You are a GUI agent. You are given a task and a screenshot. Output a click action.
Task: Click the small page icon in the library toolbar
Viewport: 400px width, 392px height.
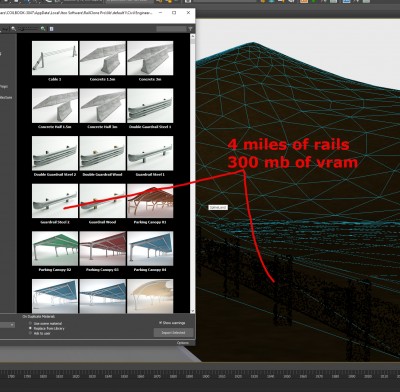51,29
